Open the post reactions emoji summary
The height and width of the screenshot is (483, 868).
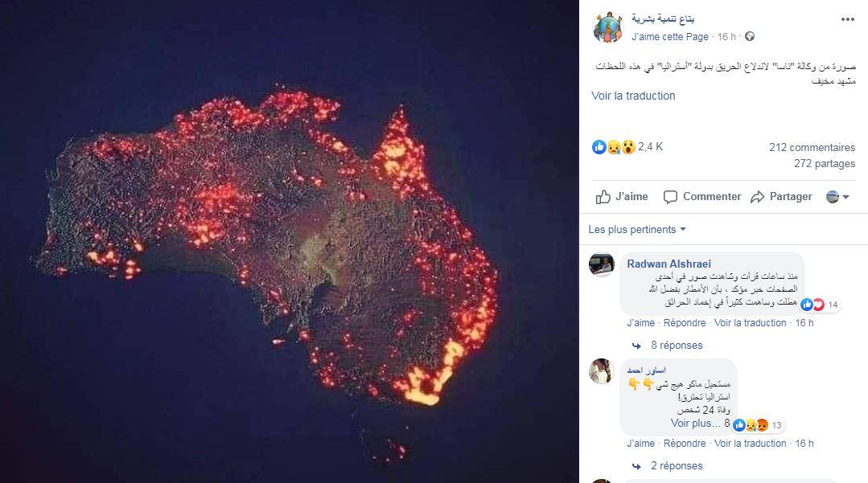tap(613, 146)
